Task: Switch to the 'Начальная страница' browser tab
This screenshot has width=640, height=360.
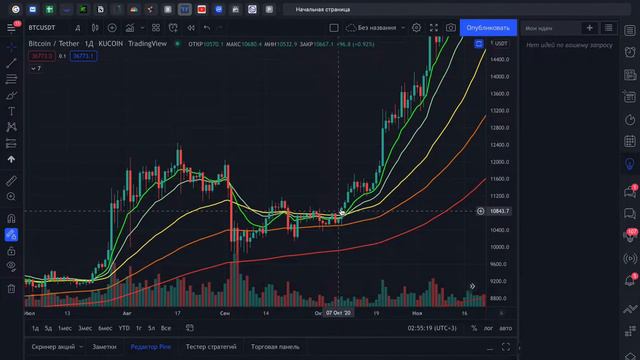Action: coord(322,9)
